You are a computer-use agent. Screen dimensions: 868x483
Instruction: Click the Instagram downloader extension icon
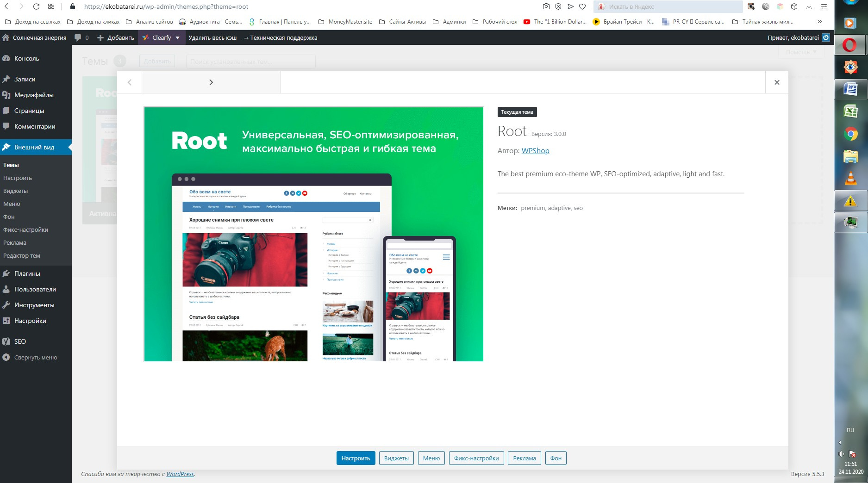(x=751, y=6)
